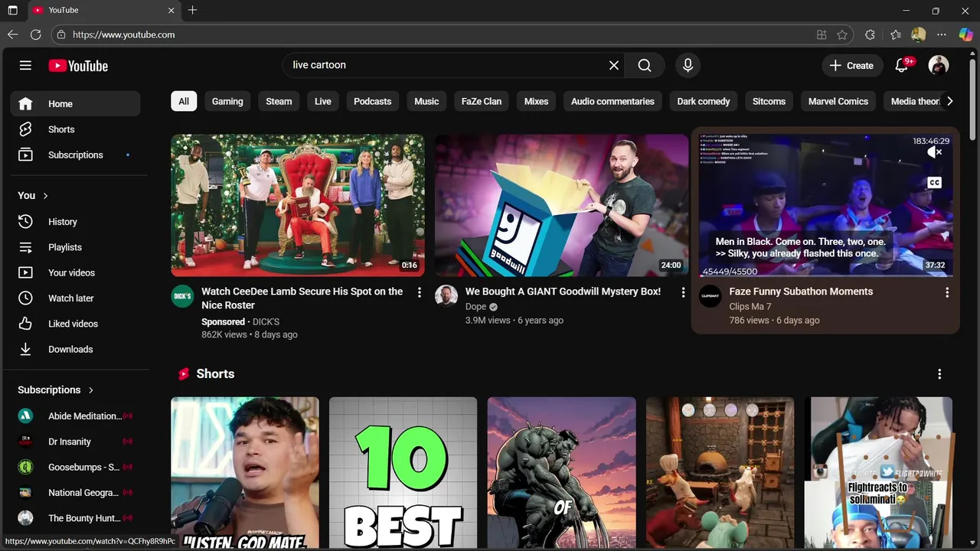Open Playlists in sidebar
The width and height of the screenshot is (980, 551).
point(75,247)
